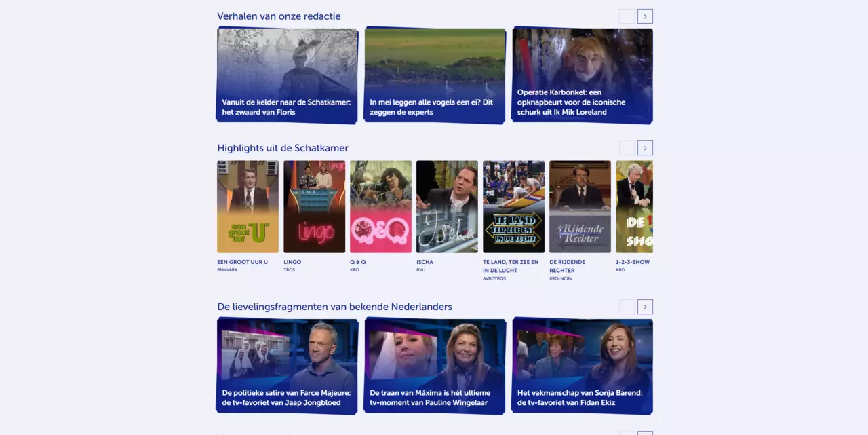The height and width of the screenshot is (435, 868).
Task: Click the Q & Q title text
Action: pyautogui.click(x=357, y=262)
